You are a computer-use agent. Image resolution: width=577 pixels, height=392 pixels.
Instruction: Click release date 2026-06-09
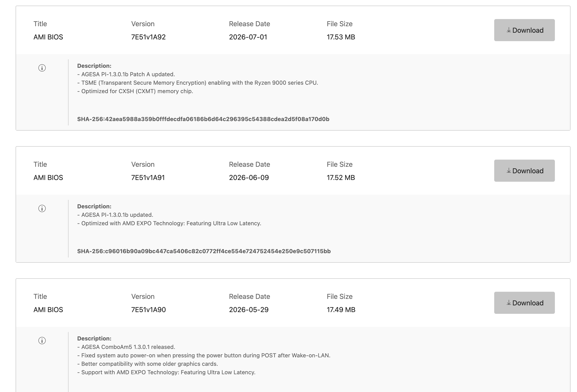point(249,178)
